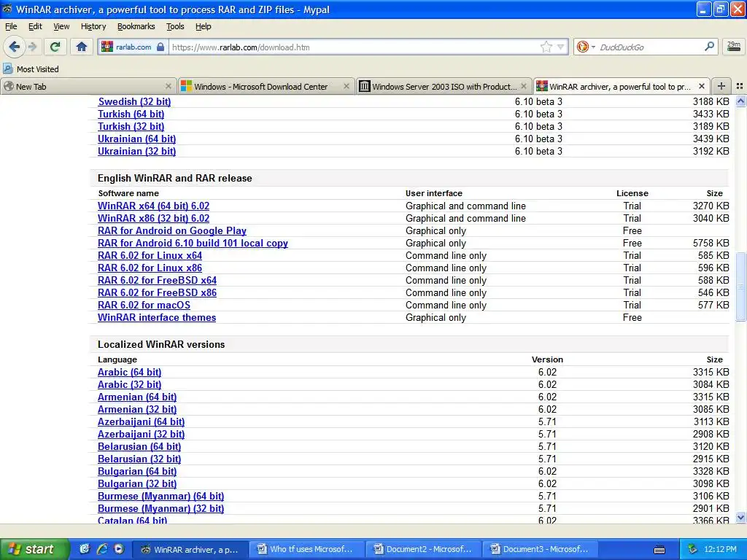The image size is (747, 560).
Task: Show all tabs list button
Action: (x=740, y=86)
